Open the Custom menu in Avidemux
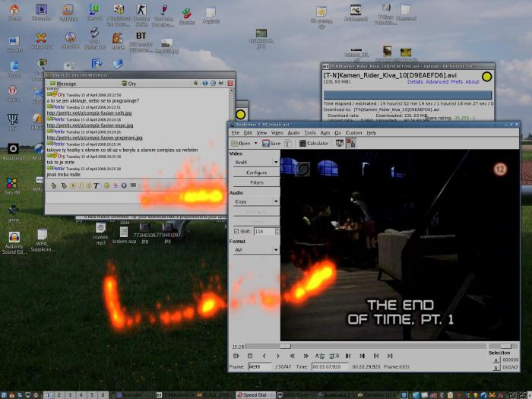The width and height of the screenshot is (532, 399). 353,133
